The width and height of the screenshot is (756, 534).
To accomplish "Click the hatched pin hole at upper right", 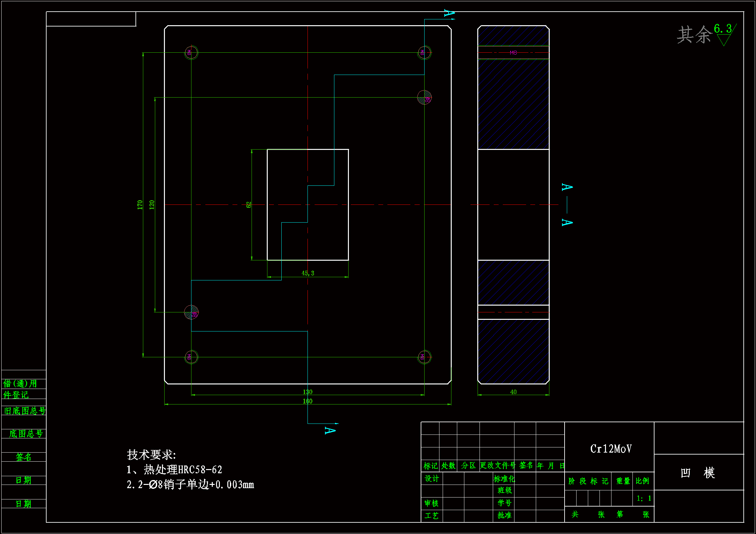I will pos(424,97).
